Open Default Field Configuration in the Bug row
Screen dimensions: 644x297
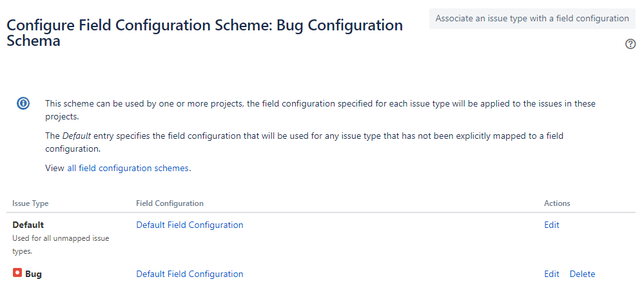[x=190, y=274]
